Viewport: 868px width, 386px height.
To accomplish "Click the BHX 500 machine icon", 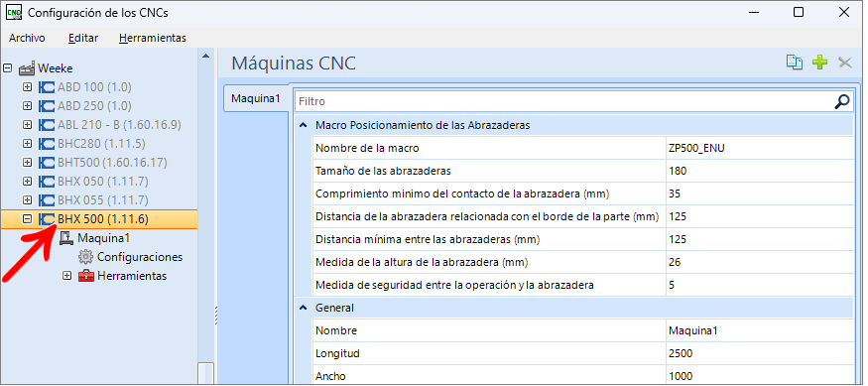I will [x=47, y=219].
